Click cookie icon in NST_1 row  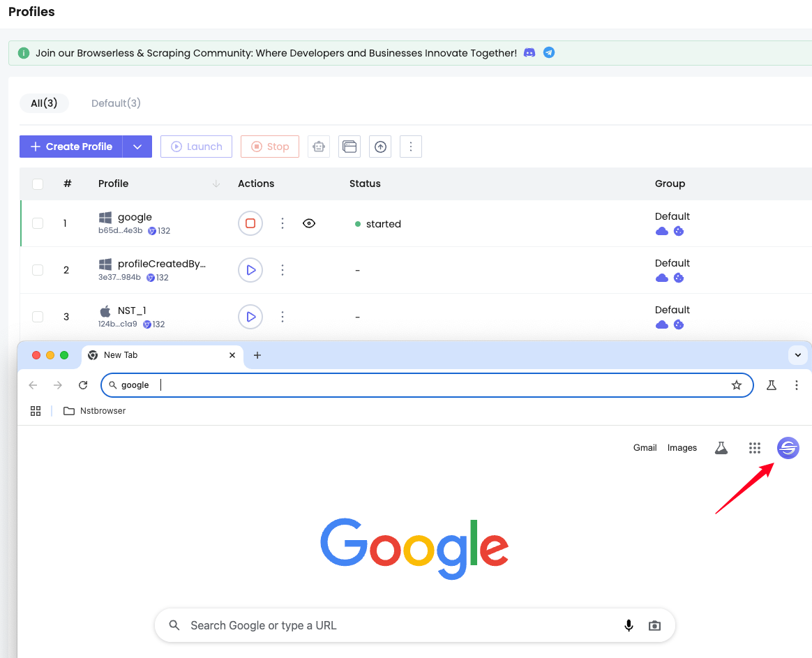coord(679,324)
